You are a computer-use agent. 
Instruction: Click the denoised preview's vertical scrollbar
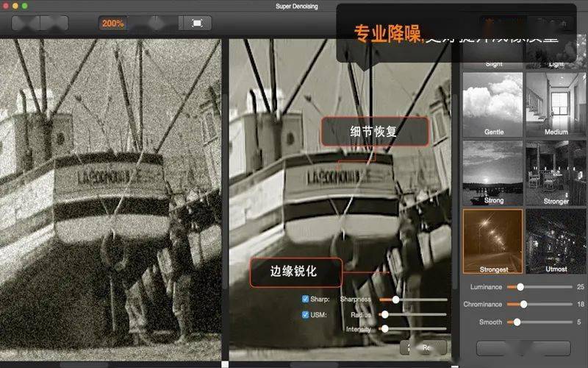click(x=454, y=191)
